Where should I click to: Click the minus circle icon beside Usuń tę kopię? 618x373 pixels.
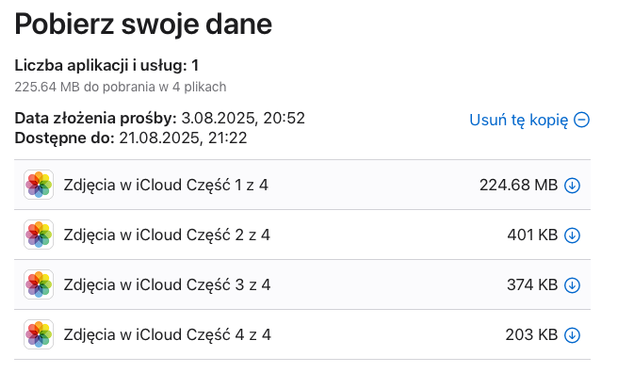pyautogui.click(x=582, y=120)
